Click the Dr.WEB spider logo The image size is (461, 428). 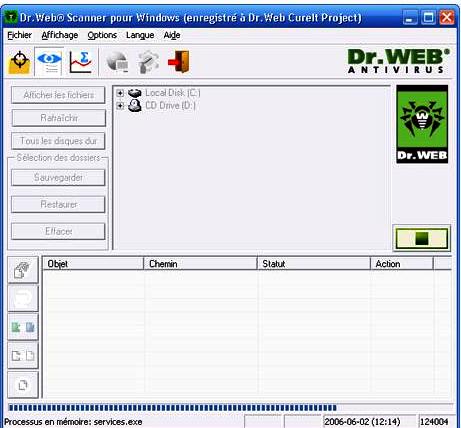pos(422,124)
